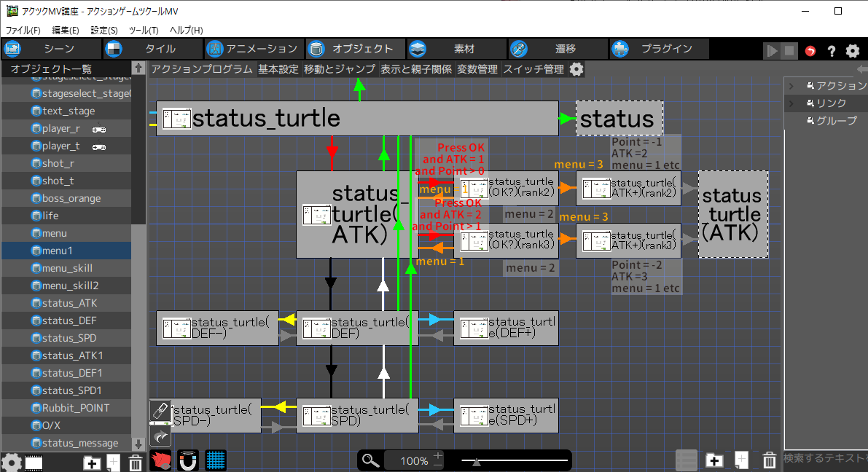
Task: Expand the リンク tree item
Action: click(791, 103)
